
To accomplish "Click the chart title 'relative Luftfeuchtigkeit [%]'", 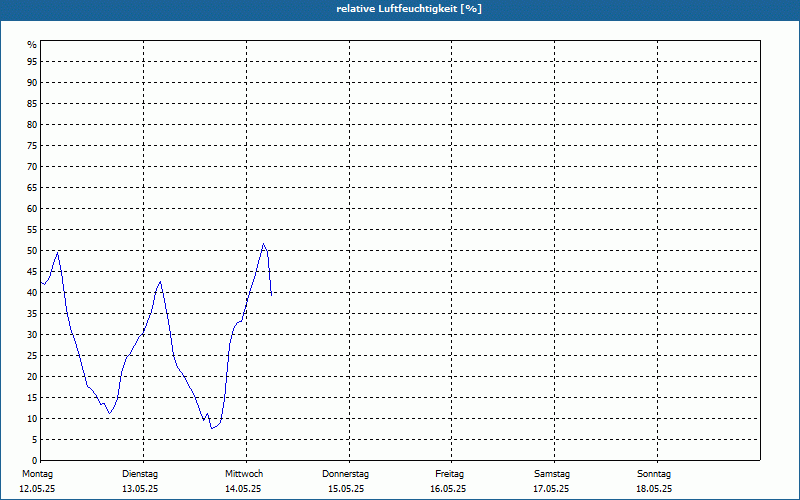I will pos(409,9).
